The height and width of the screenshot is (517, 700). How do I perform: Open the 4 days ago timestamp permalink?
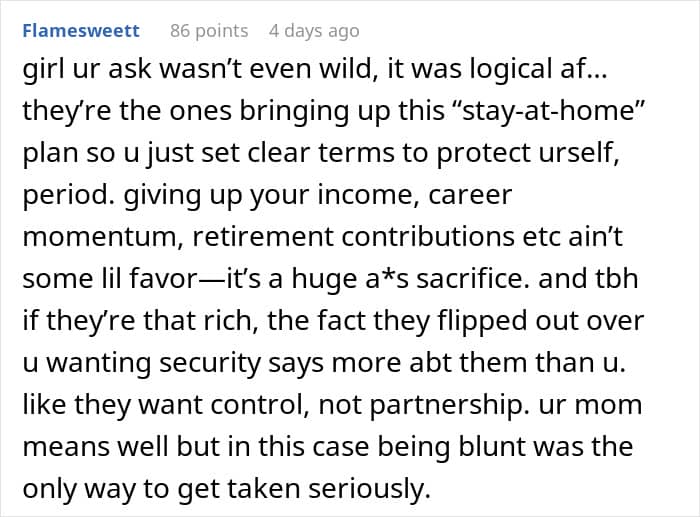click(x=314, y=31)
